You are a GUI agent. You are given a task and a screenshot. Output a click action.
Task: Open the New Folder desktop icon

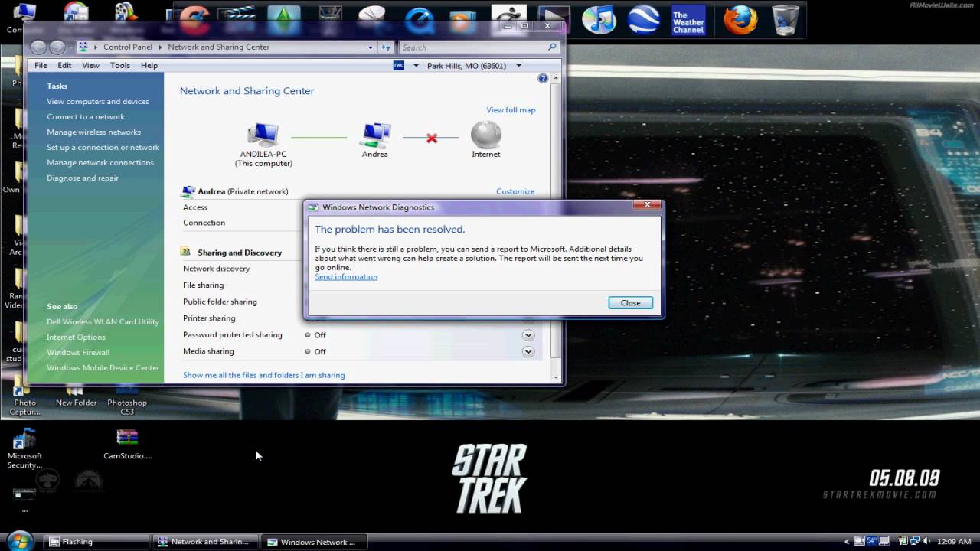[76, 396]
